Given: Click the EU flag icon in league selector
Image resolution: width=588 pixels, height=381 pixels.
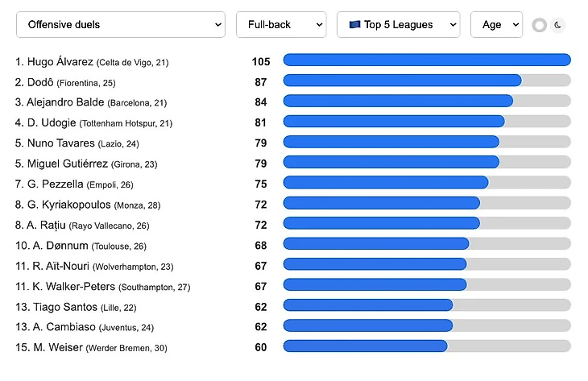Looking at the screenshot, I should click(x=354, y=25).
